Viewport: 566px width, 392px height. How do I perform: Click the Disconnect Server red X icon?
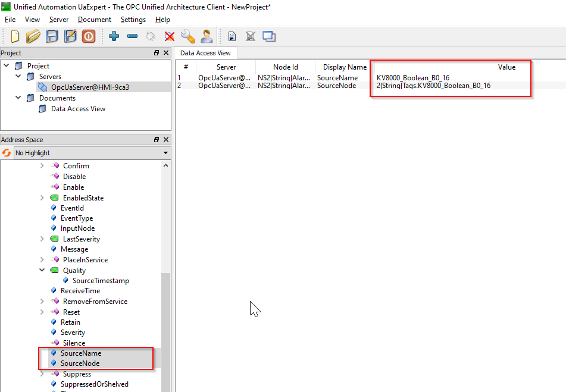click(169, 36)
